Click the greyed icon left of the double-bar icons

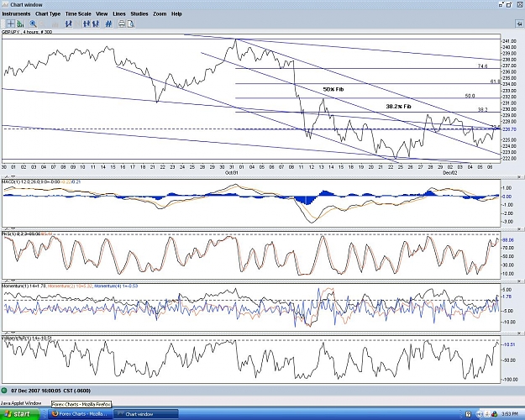[x=77, y=24]
